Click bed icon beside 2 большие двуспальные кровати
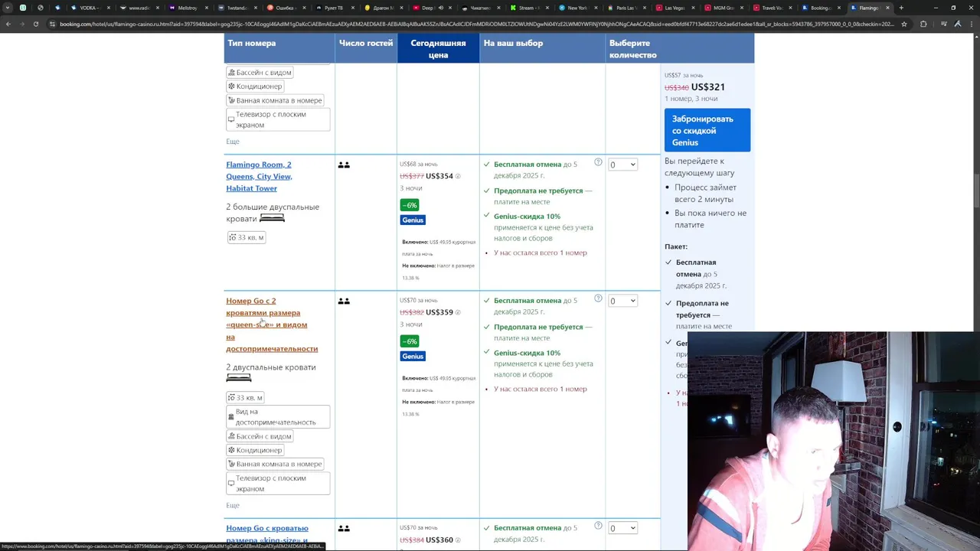 tap(272, 218)
